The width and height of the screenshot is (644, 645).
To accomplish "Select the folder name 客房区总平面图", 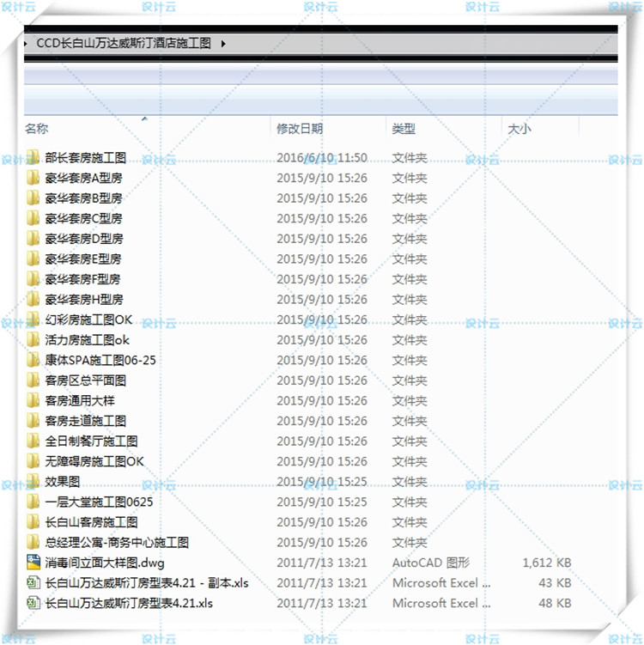I will click(x=86, y=380).
